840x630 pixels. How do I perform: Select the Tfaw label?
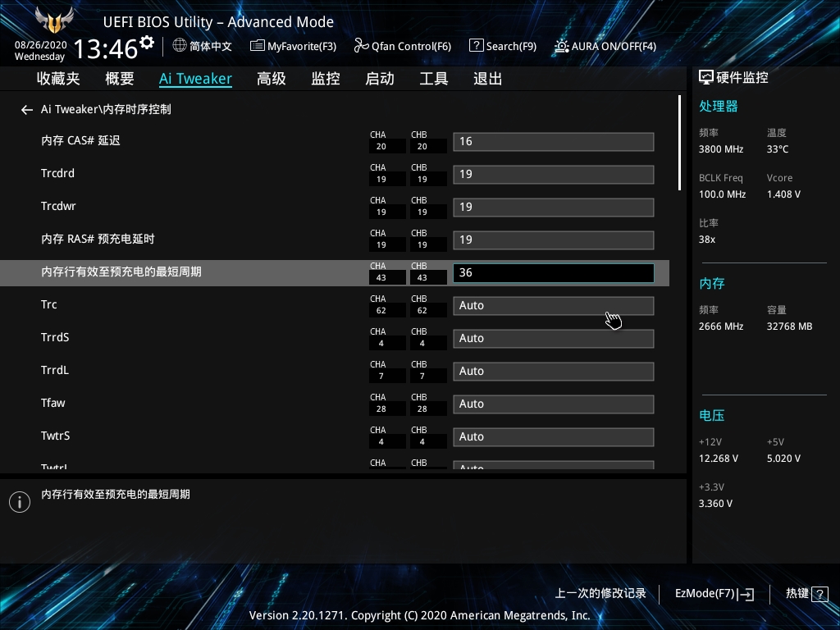point(53,403)
